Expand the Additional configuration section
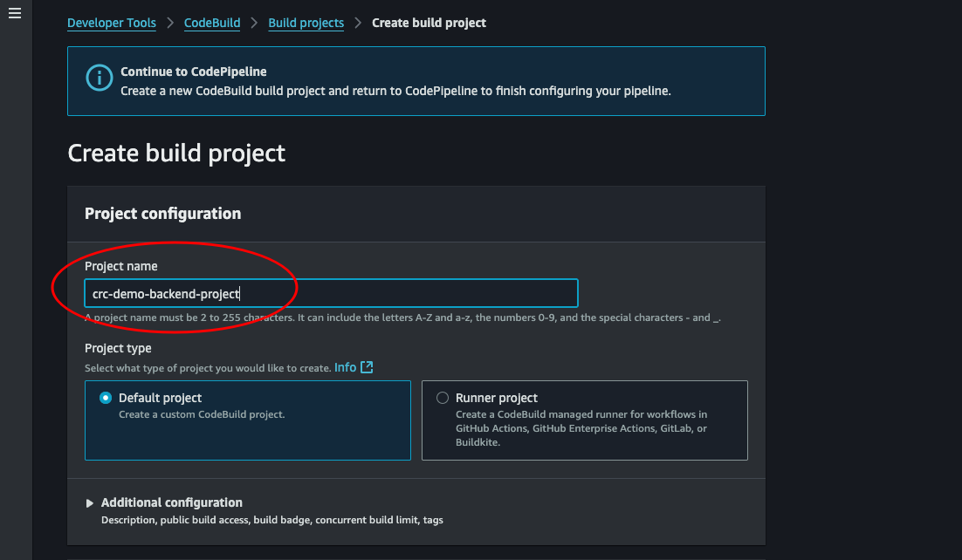Viewport: 962px width, 560px height. point(171,502)
